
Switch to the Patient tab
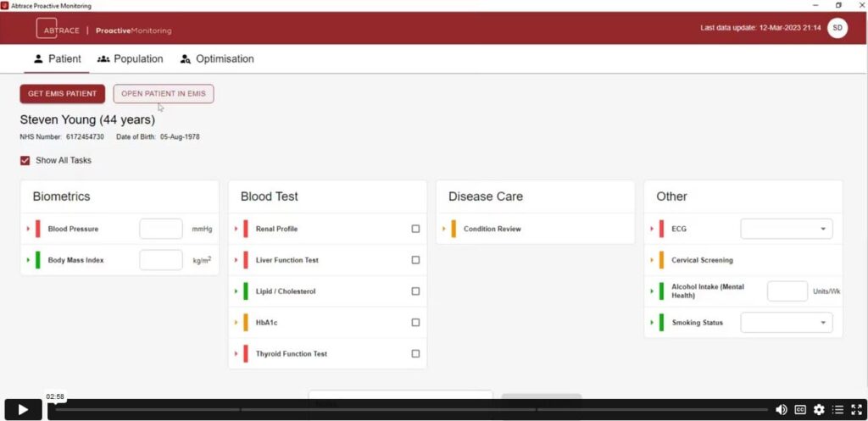(57, 58)
